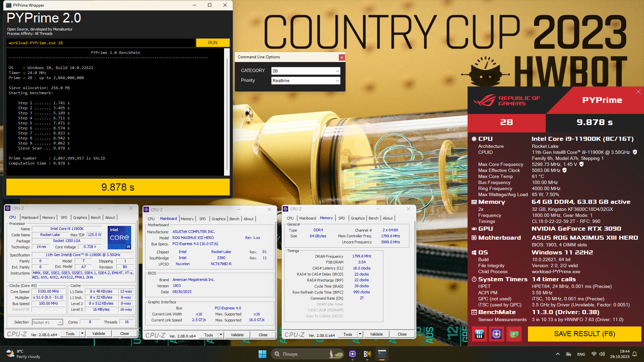The height and width of the screenshot is (362, 644).
Task: Open the CPU-Z taskbar icon
Action: click(352, 354)
